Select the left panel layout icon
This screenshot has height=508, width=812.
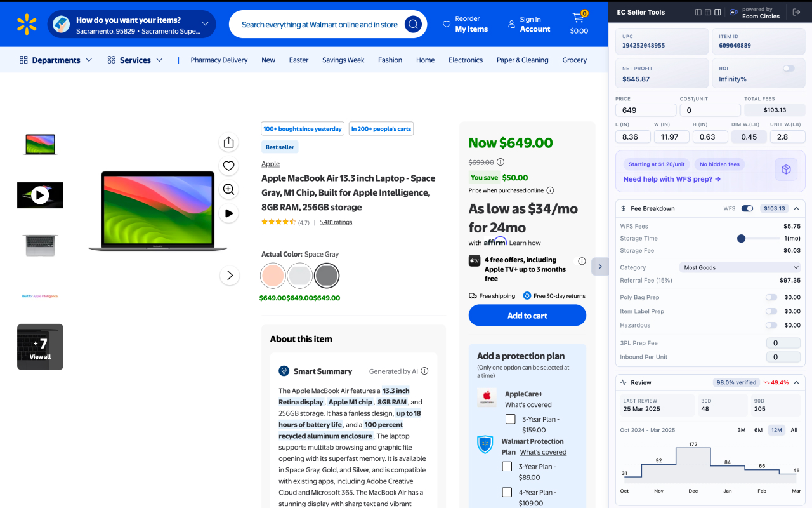pos(698,12)
